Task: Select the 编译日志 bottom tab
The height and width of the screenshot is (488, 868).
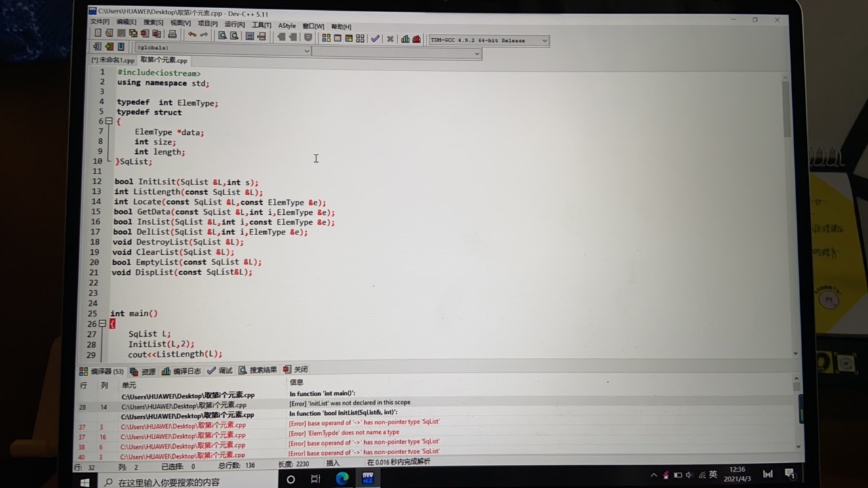Action: [x=181, y=371]
